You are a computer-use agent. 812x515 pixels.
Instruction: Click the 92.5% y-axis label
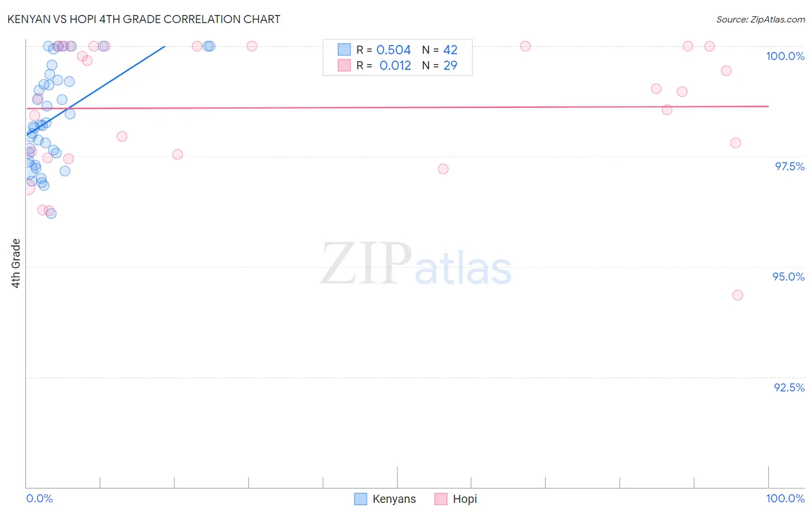click(x=789, y=387)
